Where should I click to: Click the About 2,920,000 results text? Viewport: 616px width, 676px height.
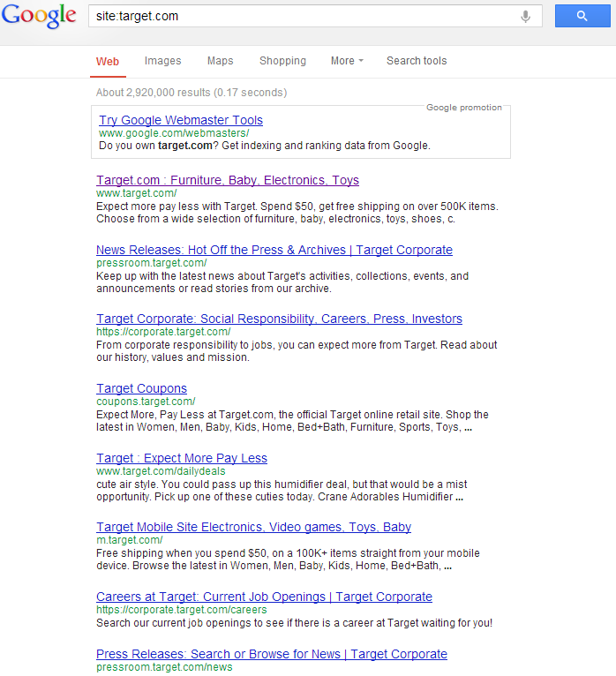pos(192,93)
